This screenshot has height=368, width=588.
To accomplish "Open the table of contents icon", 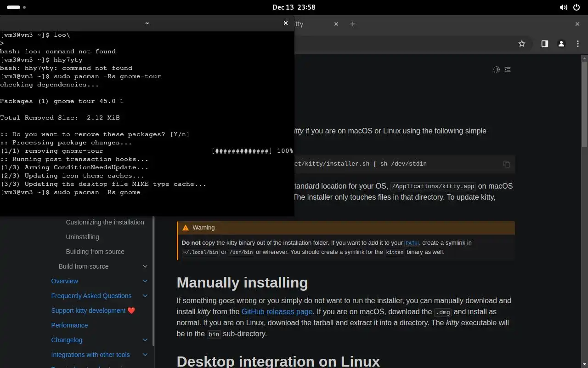I will [x=508, y=69].
